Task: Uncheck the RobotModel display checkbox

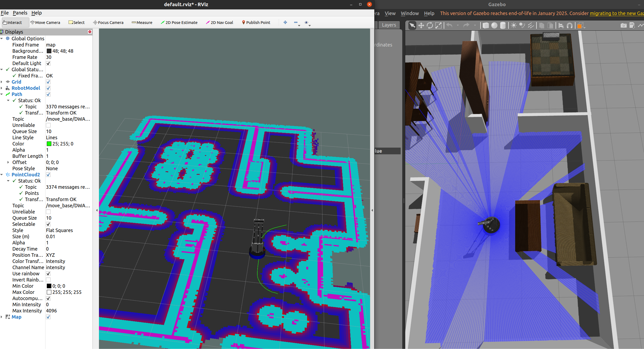Action: 48,88
